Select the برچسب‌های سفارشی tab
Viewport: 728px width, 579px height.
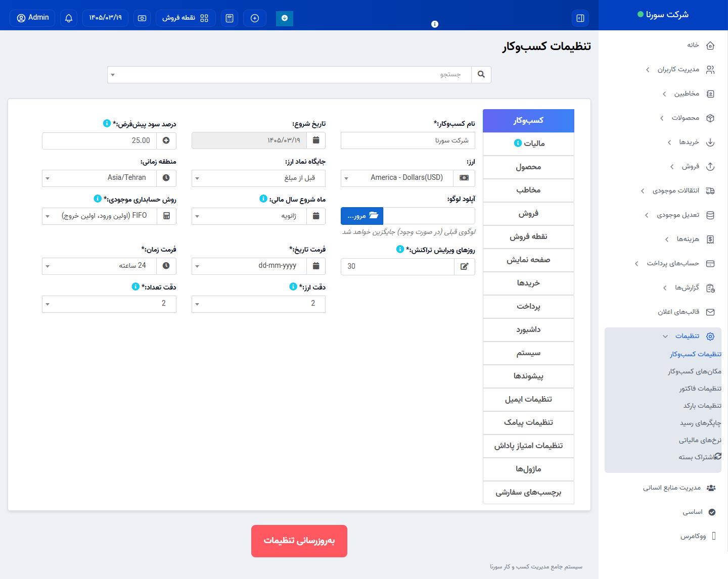[528, 492]
